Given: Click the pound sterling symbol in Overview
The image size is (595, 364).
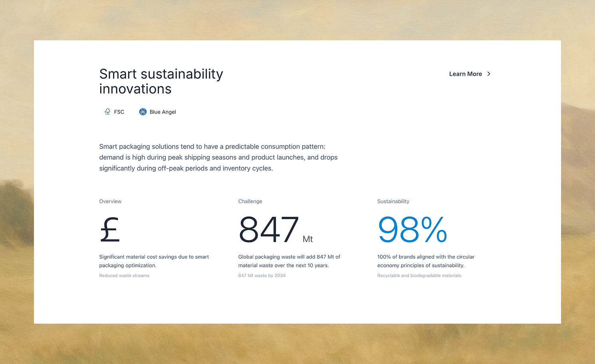Looking at the screenshot, I should 109,229.
